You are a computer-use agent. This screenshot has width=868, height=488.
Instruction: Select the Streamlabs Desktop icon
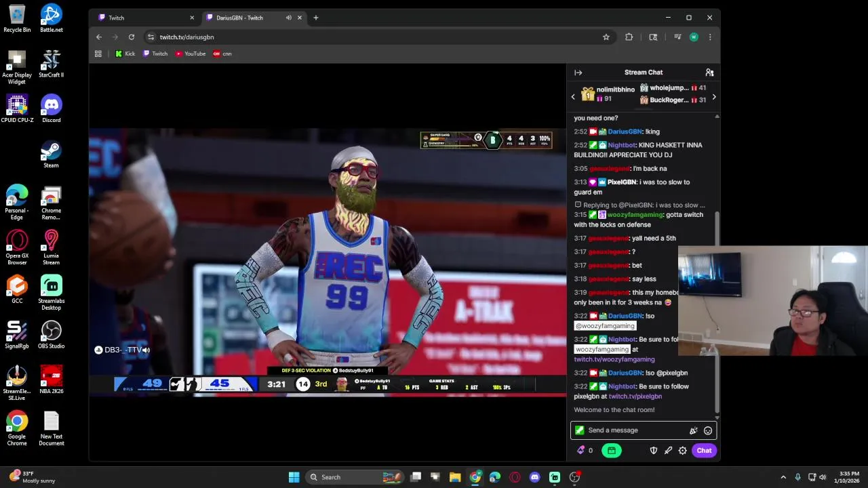pos(52,293)
